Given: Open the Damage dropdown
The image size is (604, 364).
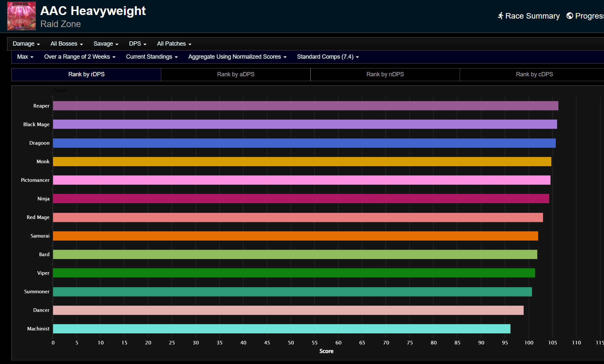Looking at the screenshot, I should coord(26,44).
